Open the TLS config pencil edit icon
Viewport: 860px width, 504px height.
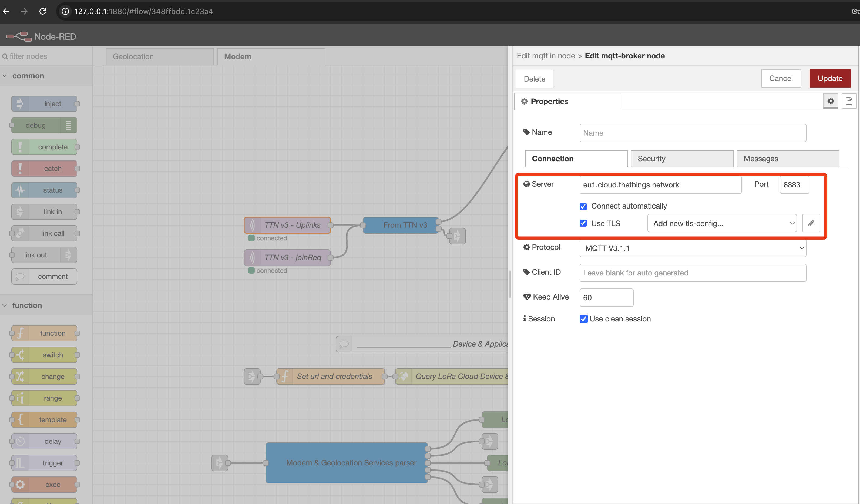(x=812, y=223)
